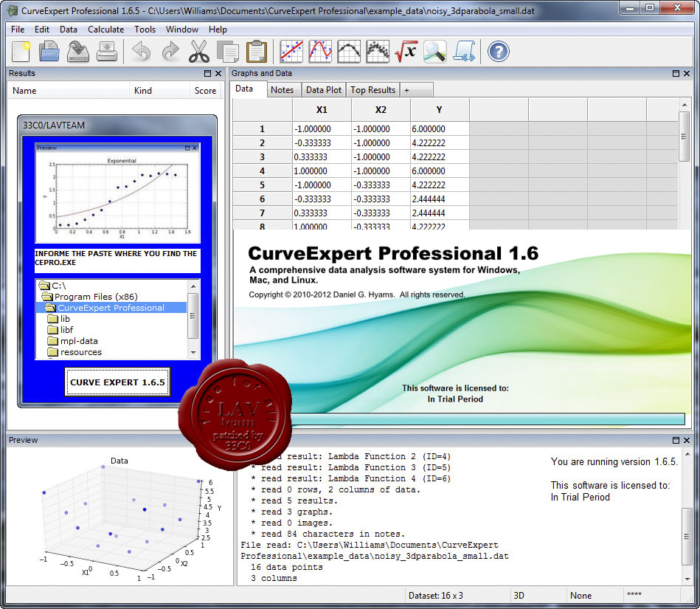Open the Calculate menu
This screenshot has height=609, width=700.
click(105, 30)
